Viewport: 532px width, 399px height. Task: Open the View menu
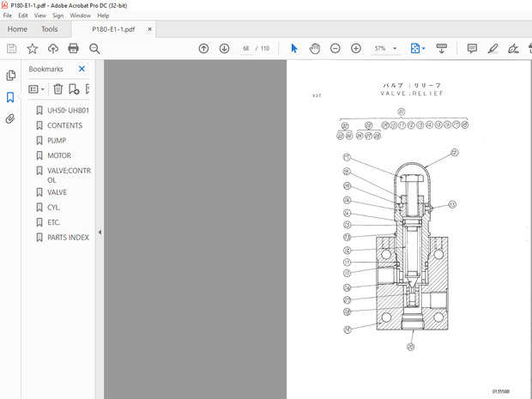coord(39,15)
